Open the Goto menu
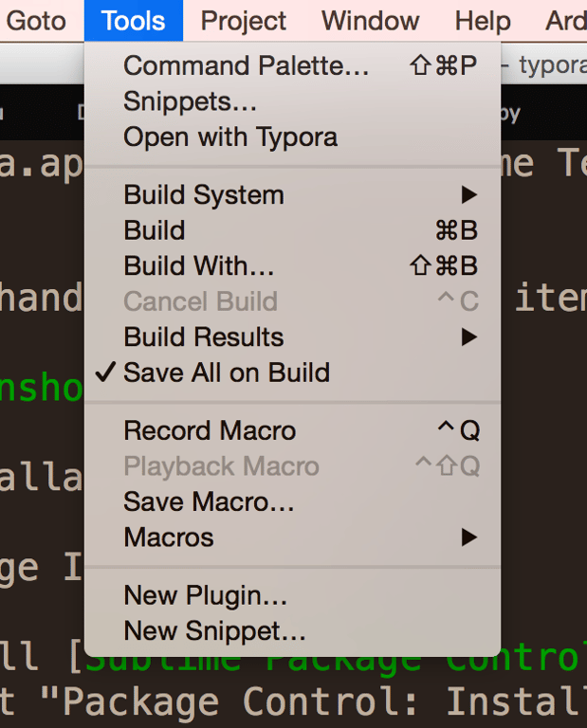This screenshot has width=587, height=728. (36, 21)
